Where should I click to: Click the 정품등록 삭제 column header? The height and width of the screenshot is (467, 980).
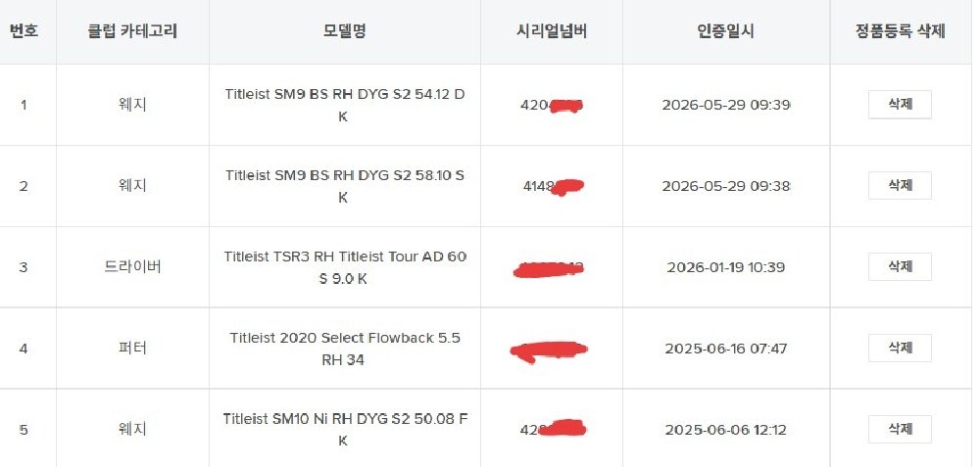tap(900, 31)
